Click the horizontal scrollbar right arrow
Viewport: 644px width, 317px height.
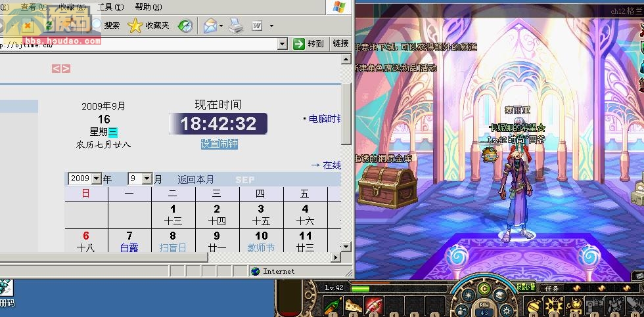tap(336, 257)
